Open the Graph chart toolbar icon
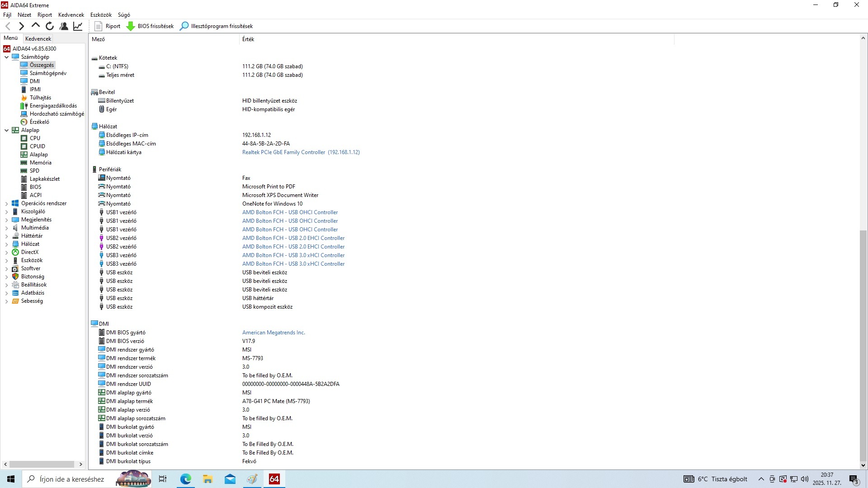This screenshot has width=868, height=488. 78,26
